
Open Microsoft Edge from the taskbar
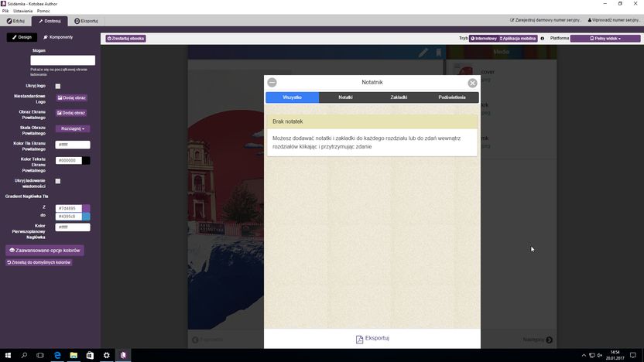point(57,355)
